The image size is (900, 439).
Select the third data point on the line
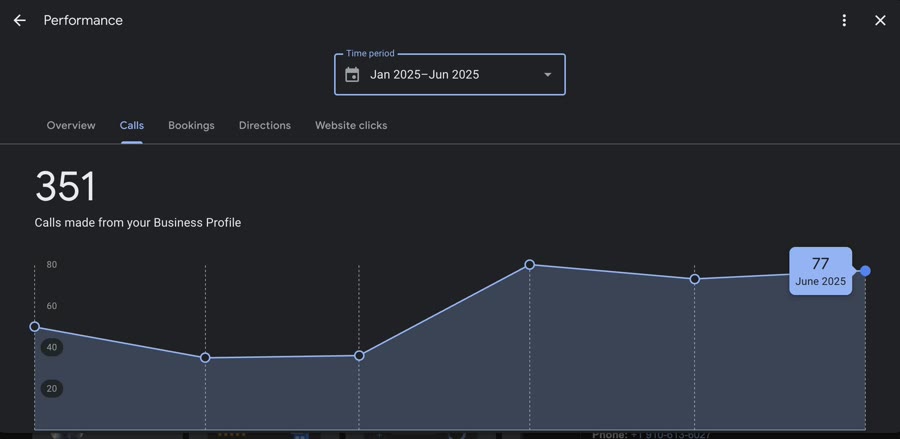pyautogui.click(x=359, y=356)
